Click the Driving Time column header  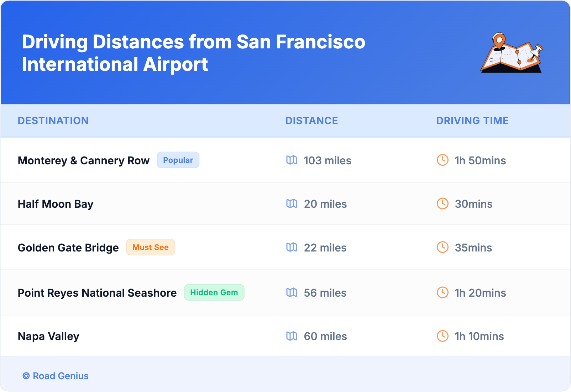[x=472, y=121]
